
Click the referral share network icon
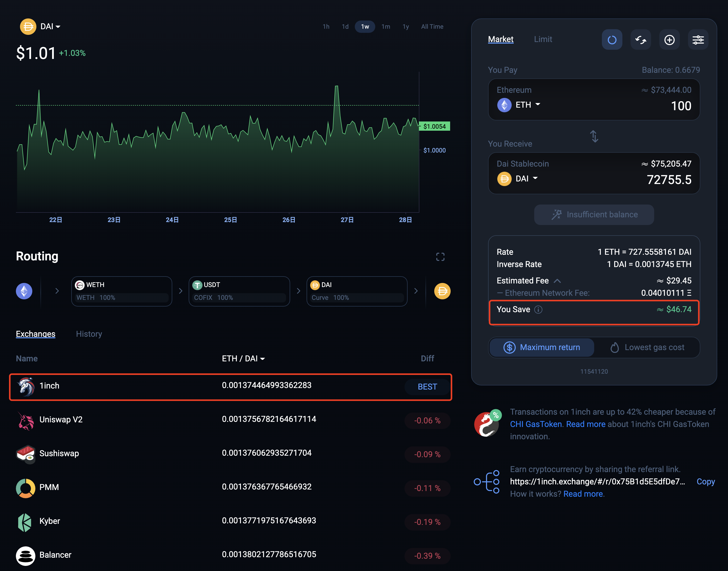point(487,481)
